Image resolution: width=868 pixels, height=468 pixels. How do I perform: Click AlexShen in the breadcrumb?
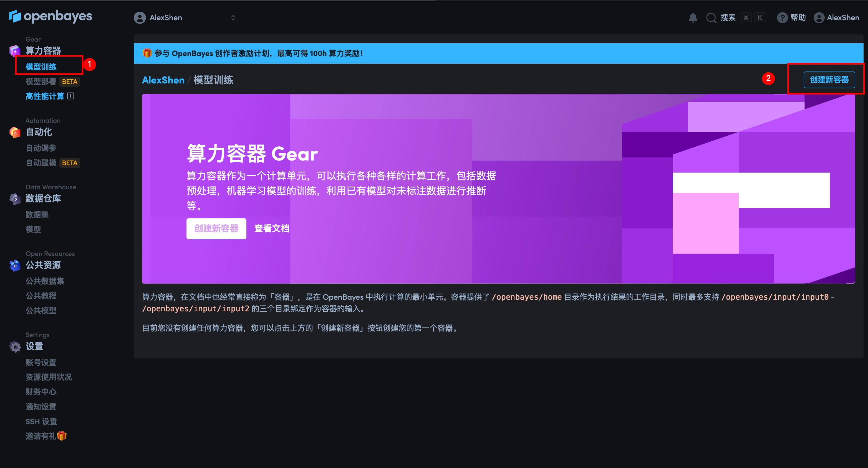[x=163, y=80]
